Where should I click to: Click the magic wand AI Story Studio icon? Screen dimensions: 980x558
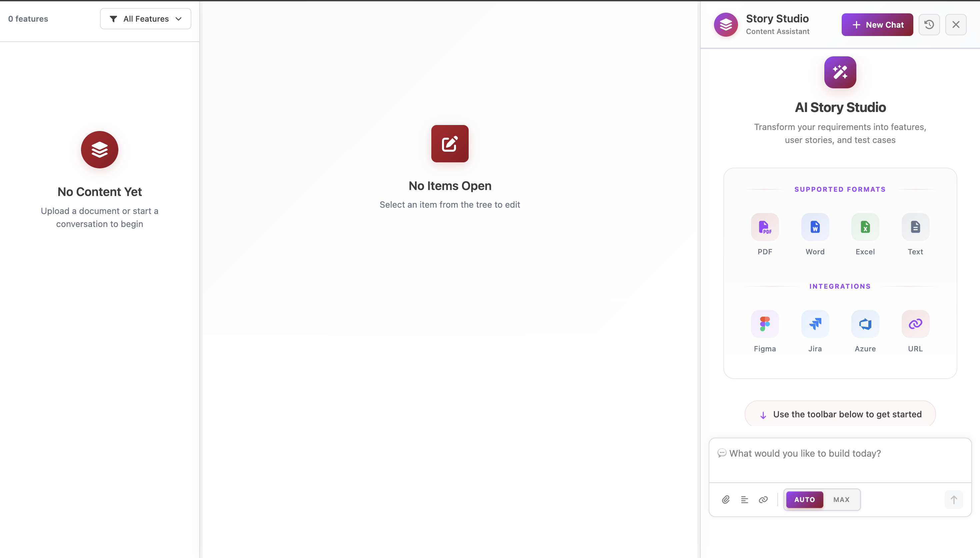tap(840, 72)
